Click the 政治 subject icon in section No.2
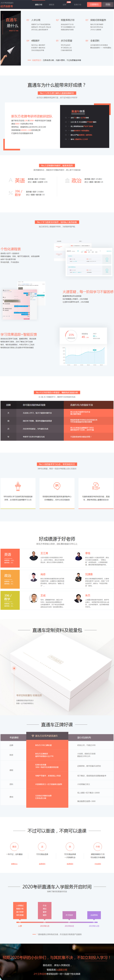114x980 pixels. click(67, 180)
